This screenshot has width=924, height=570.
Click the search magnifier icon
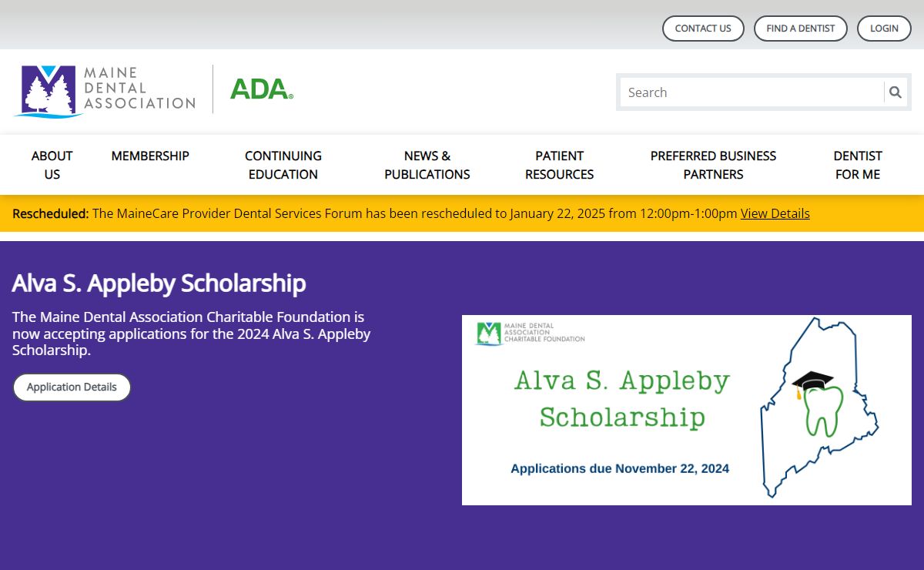[x=895, y=92]
